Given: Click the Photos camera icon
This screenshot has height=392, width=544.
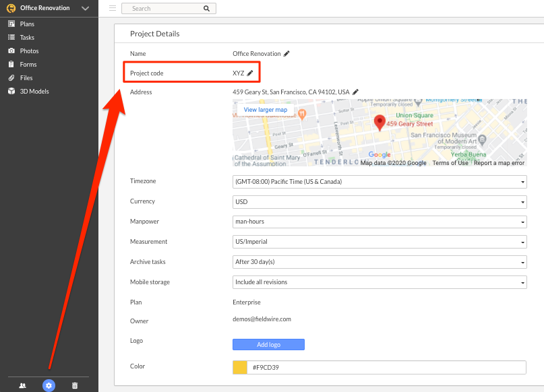Looking at the screenshot, I should [11, 51].
